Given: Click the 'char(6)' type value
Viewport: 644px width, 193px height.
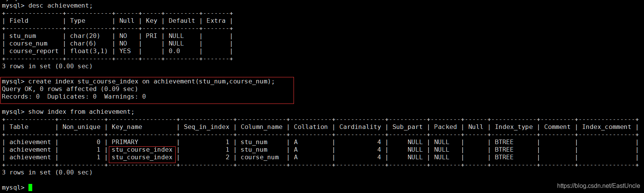Looking at the screenshot, I should [83, 44].
